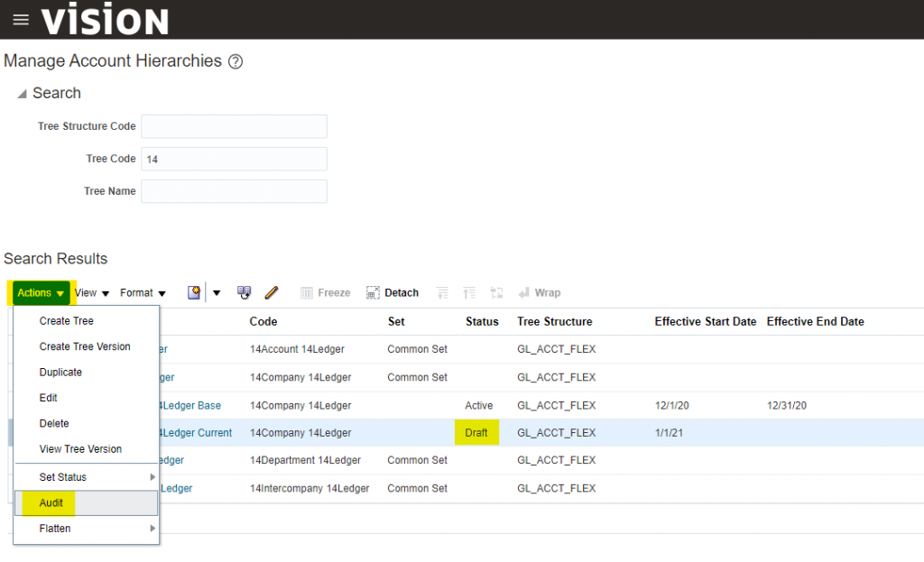Open the Create icon dropdown arrow

point(217,292)
